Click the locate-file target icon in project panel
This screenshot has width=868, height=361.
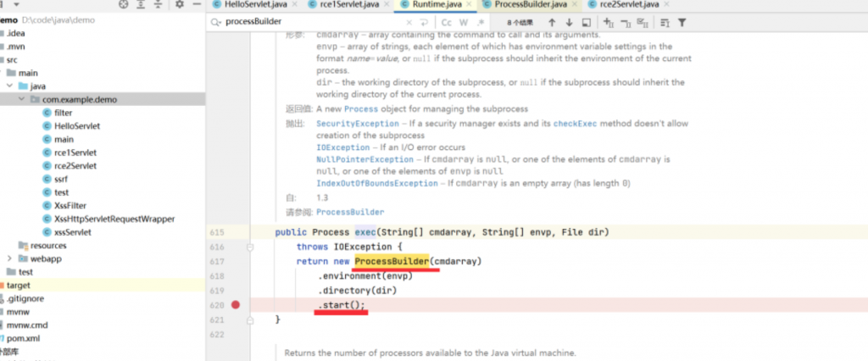[124, 4]
